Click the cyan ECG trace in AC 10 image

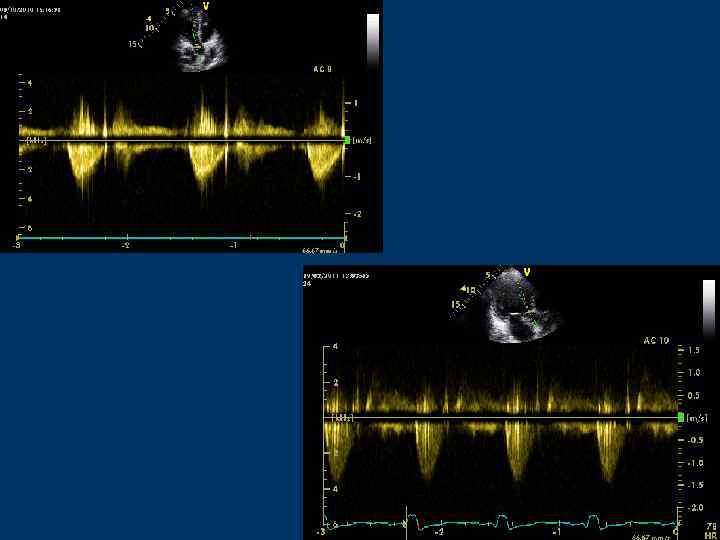click(501, 521)
